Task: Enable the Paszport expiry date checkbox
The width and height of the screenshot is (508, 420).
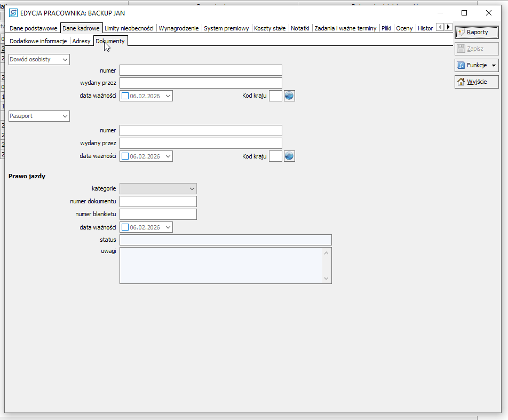Action: [125, 156]
